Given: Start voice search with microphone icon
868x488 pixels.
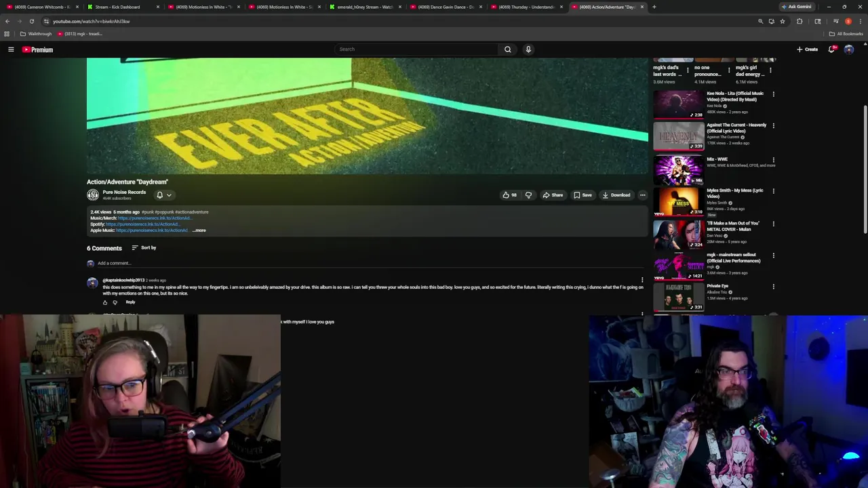Looking at the screenshot, I should (528, 49).
